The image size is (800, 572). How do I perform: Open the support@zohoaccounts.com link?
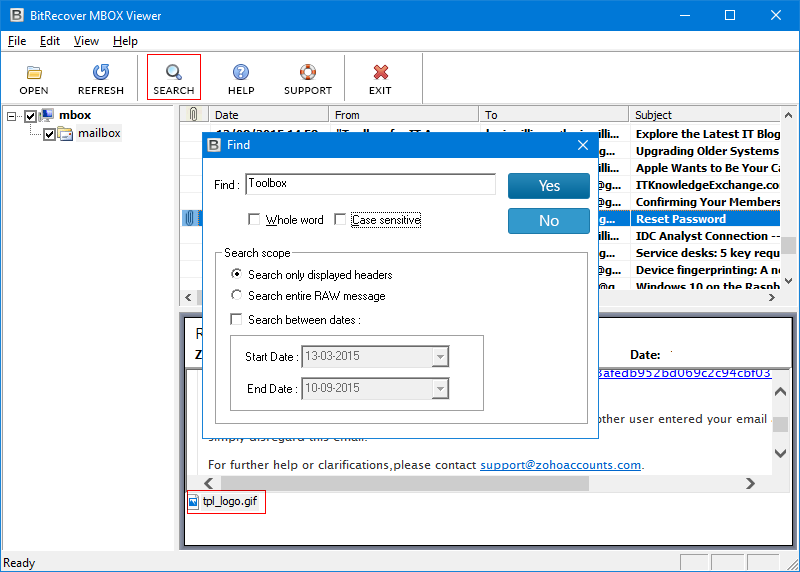560,465
